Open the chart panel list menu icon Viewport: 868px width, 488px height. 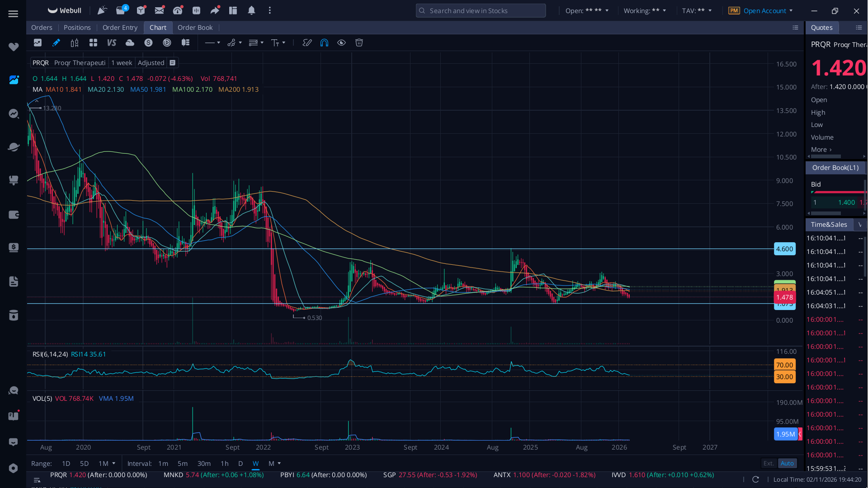pyautogui.click(x=795, y=28)
